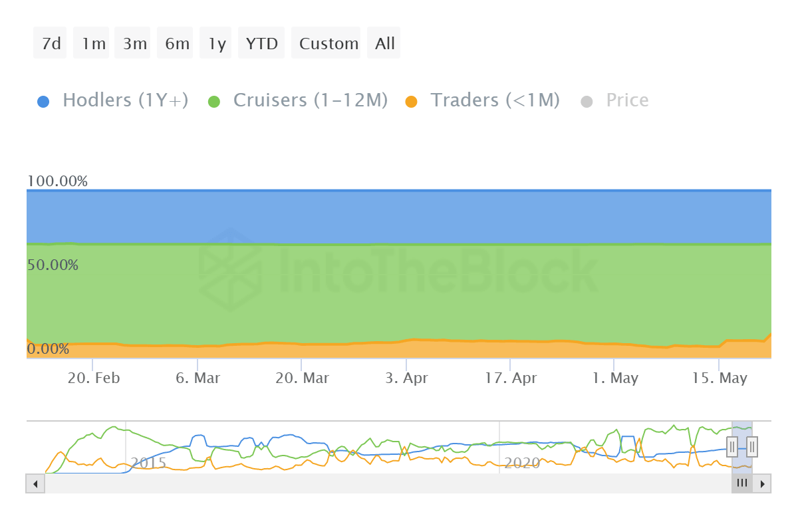
Task: Select the All time range
Action: click(x=384, y=43)
